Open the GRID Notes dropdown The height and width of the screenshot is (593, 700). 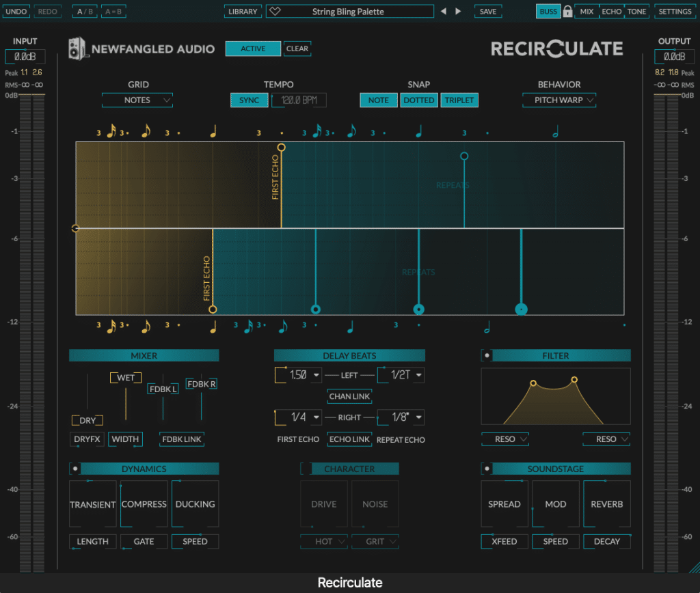pos(137,100)
